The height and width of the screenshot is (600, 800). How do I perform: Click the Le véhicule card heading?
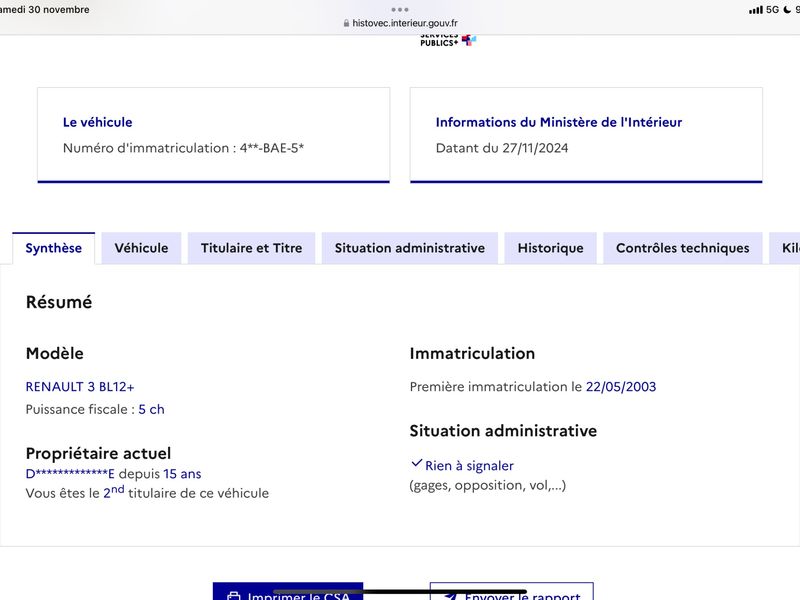point(97,122)
